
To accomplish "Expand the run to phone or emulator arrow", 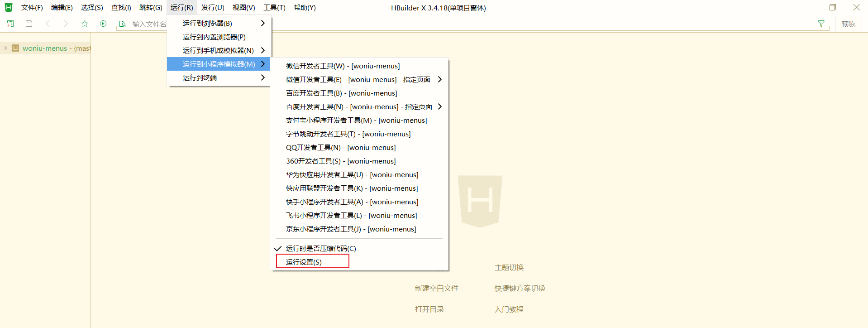I will click(x=262, y=50).
